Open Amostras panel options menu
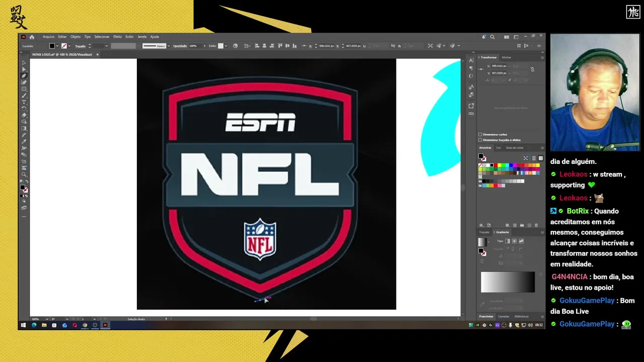 click(542, 148)
